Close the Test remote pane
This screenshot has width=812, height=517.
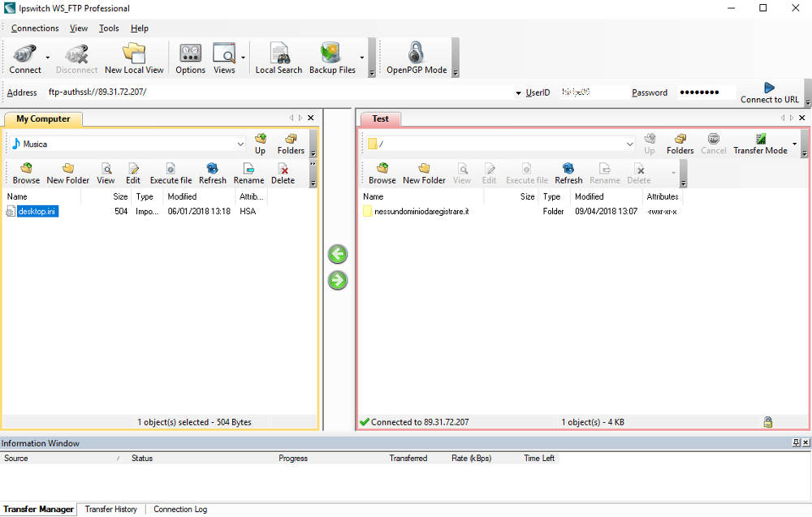coord(801,118)
